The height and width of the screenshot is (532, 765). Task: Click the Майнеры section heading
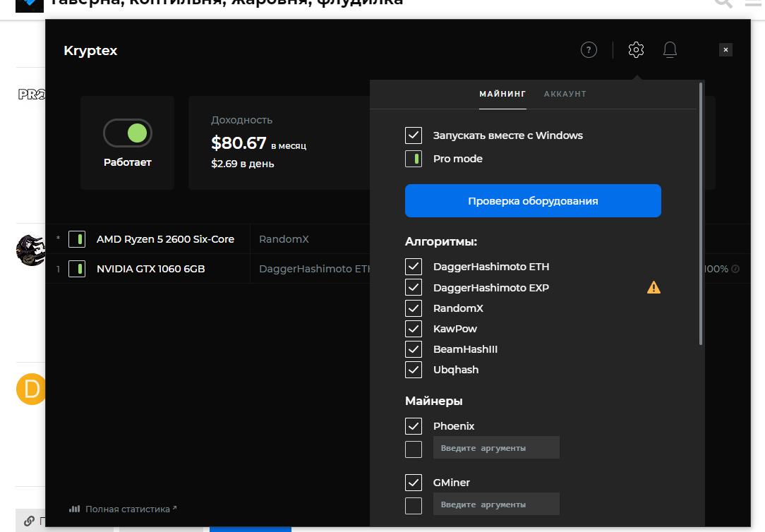[x=434, y=401]
